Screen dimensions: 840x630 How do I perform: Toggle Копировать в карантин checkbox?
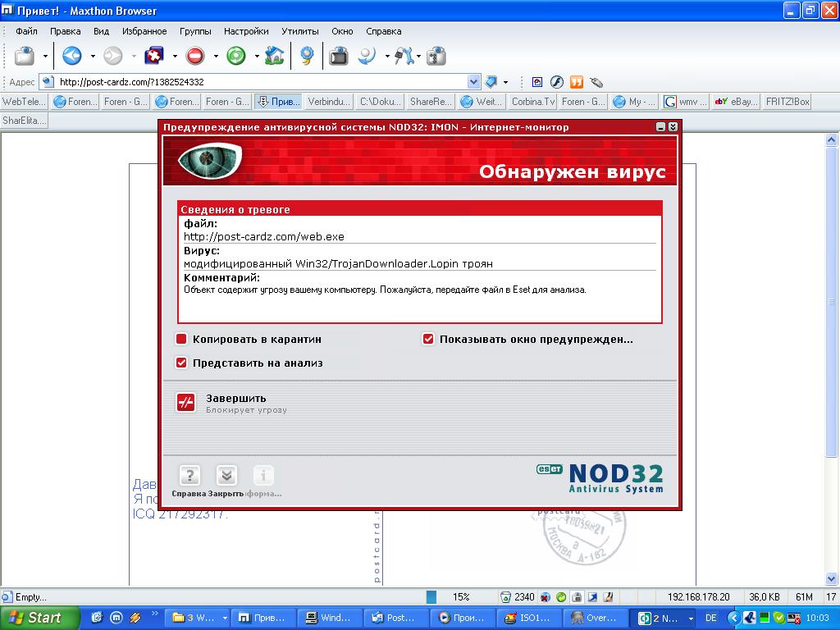(x=181, y=339)
